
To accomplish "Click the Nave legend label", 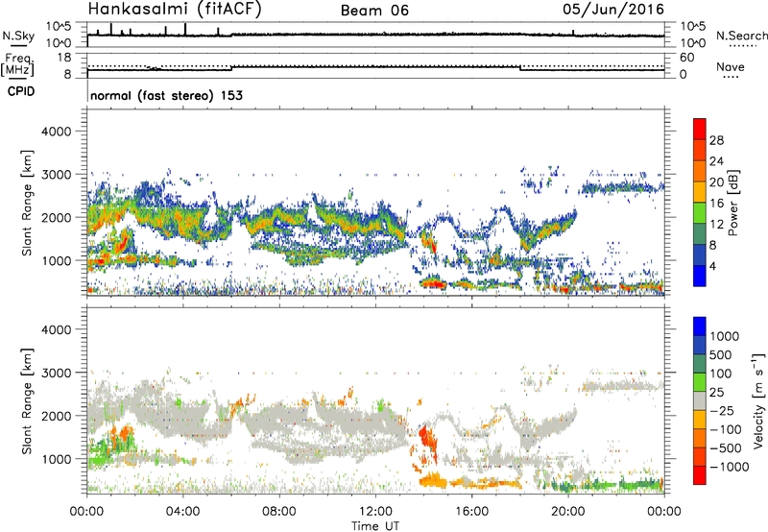I will 731,66.
